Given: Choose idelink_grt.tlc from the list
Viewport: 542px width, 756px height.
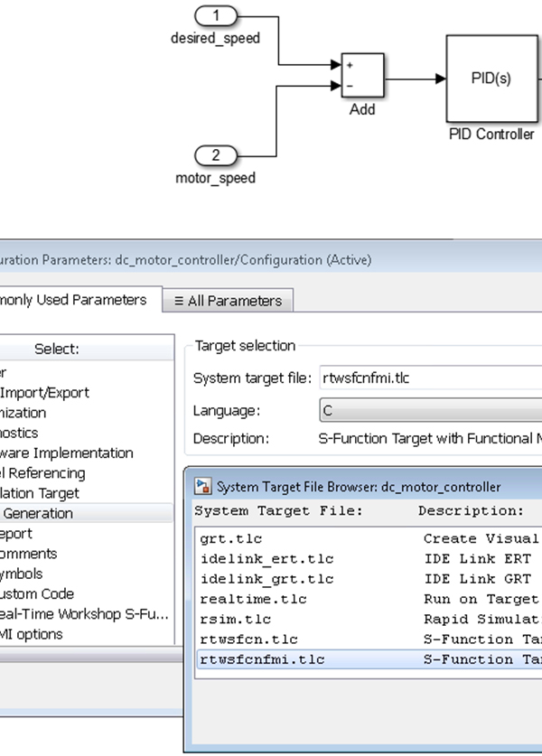Looking at the screenshot, I should tap(255, 579).
